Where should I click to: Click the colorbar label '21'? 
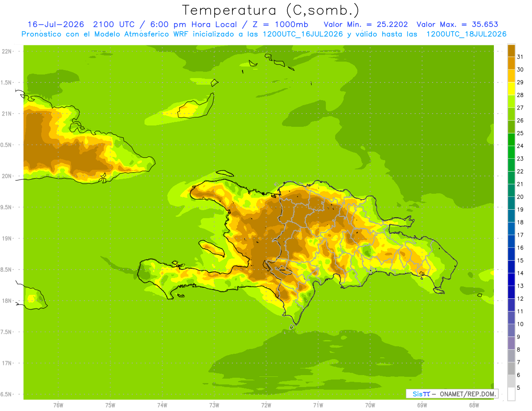pyautogui.click(x=520, y=184)
